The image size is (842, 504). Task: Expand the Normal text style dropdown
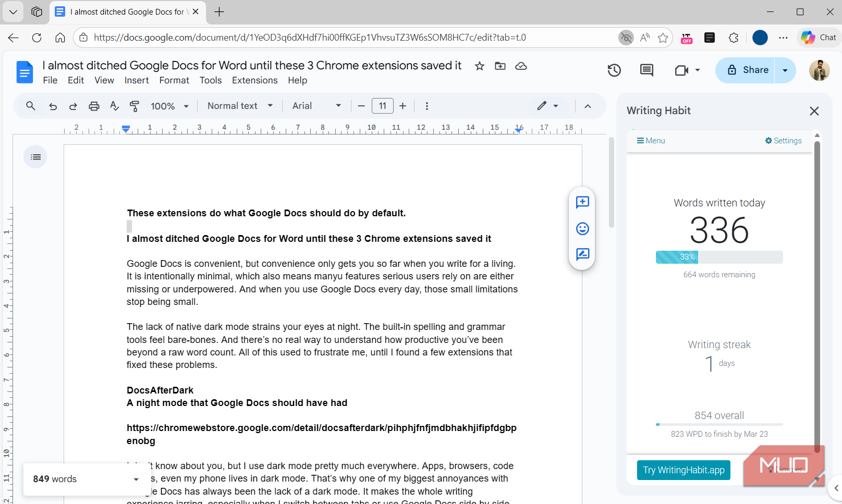click(x=240, y=106)
